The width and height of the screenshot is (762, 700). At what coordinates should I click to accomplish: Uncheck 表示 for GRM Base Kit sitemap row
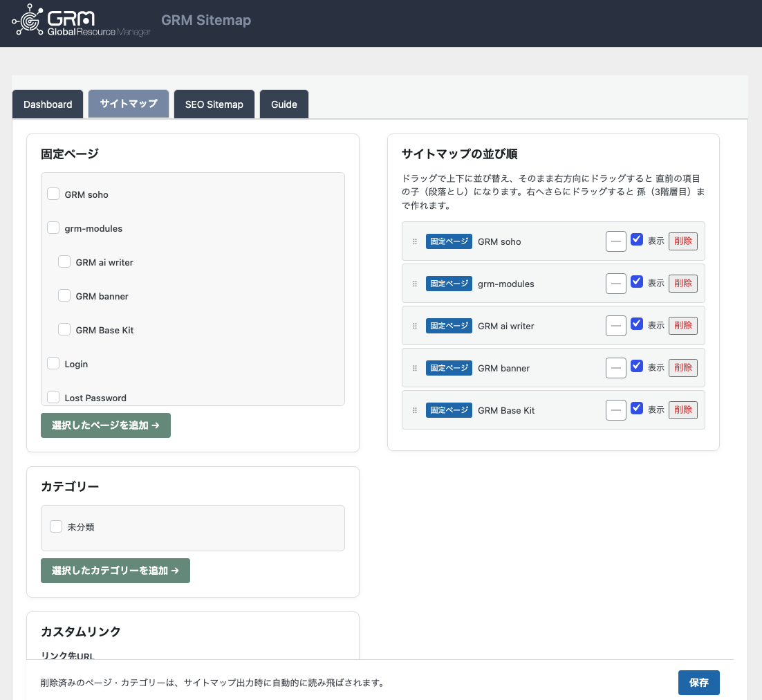(637, 408)
